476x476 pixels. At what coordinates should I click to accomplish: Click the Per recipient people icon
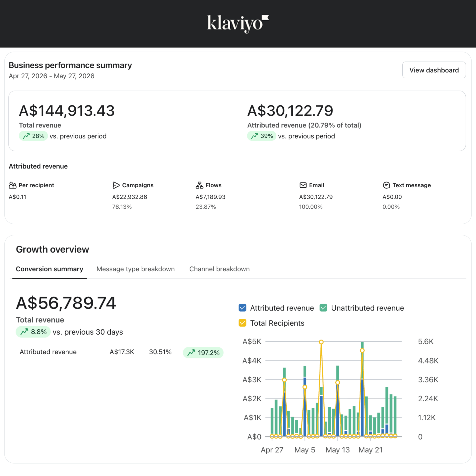tap(13, 185)
